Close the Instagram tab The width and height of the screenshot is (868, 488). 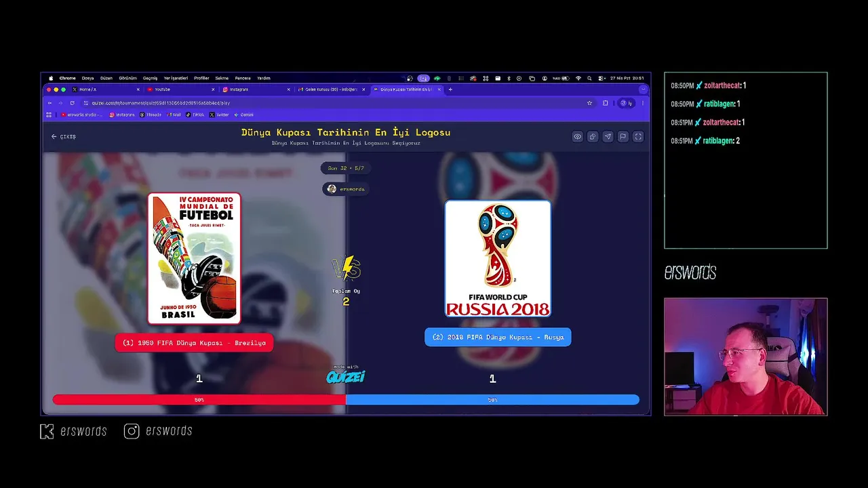[288, 89]
